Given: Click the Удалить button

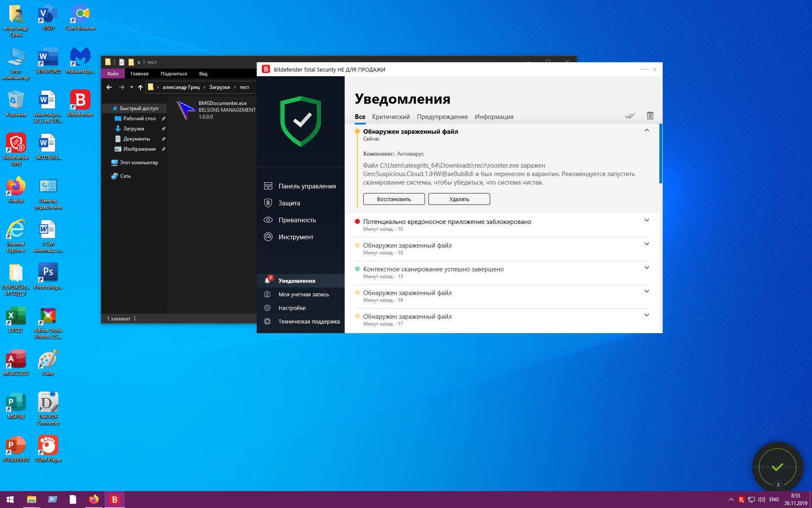Looking at the screenshot, I should 459,199.
